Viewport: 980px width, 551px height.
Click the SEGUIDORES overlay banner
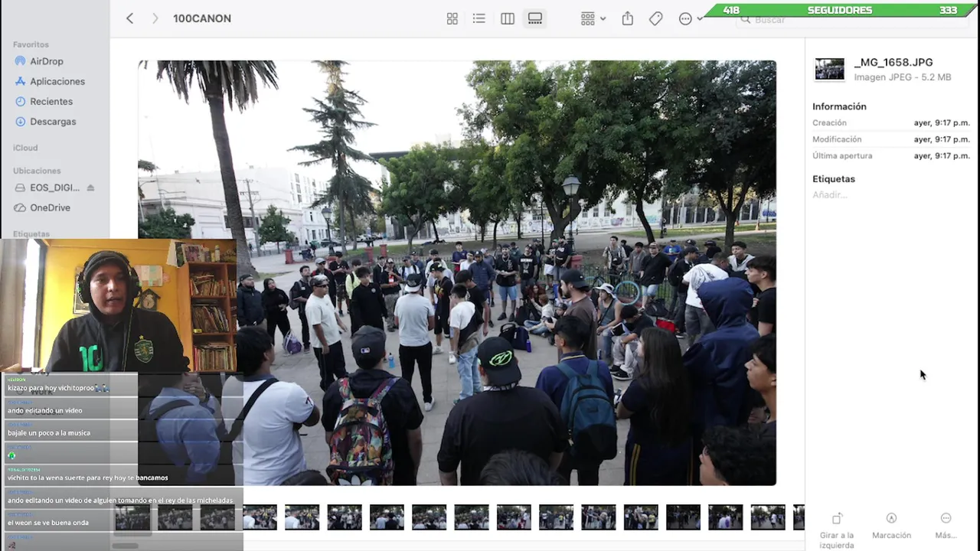tap(839, 10)
